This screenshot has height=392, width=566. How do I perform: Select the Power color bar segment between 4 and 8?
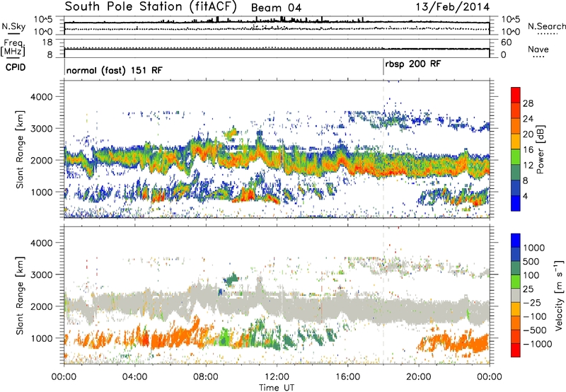click(x=516, y=188)
